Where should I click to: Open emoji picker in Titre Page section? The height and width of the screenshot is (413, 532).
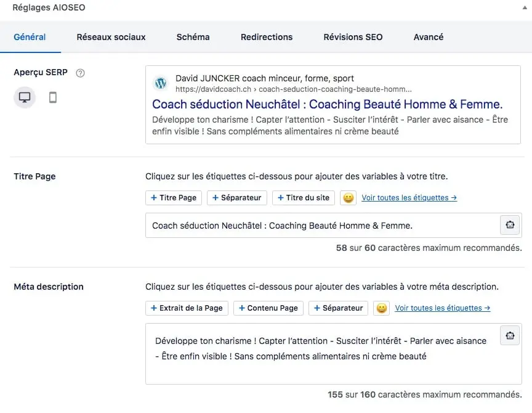[348, 198]
